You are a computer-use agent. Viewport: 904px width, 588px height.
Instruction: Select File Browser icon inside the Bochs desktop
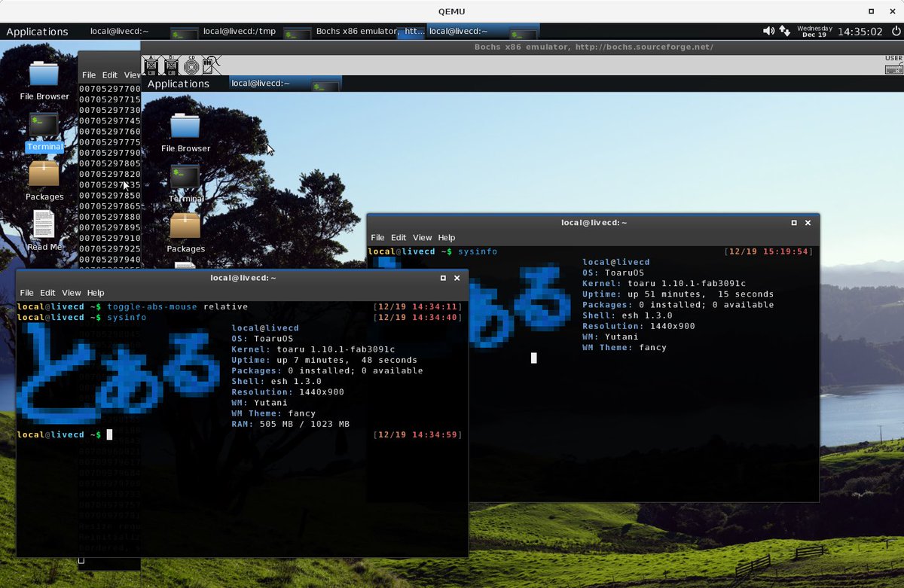point(185,133)
